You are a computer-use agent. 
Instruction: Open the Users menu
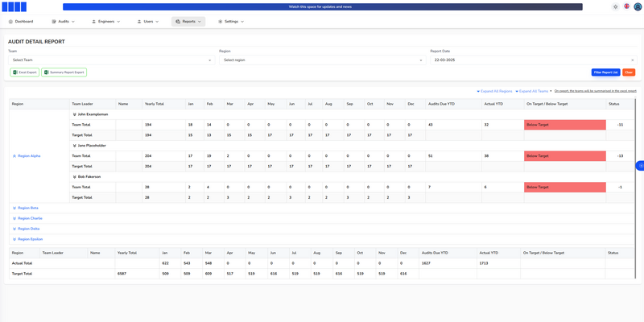pyautogui.click(x=148, y=22)
